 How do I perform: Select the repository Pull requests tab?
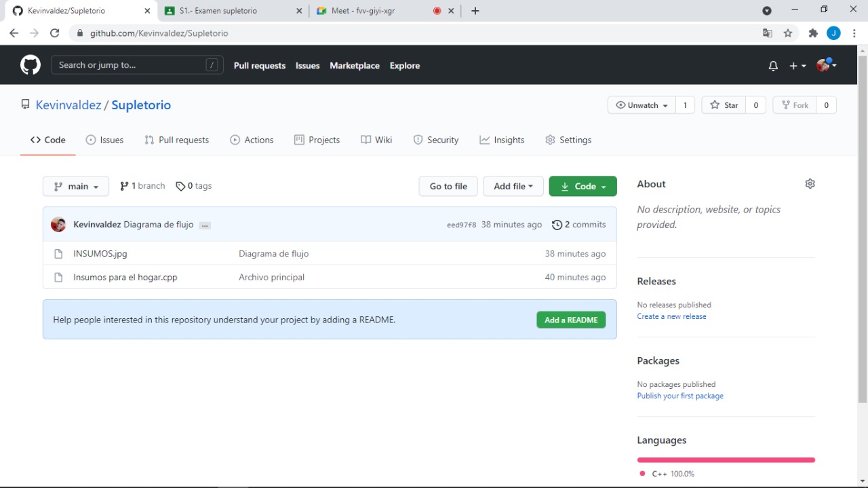176,140
